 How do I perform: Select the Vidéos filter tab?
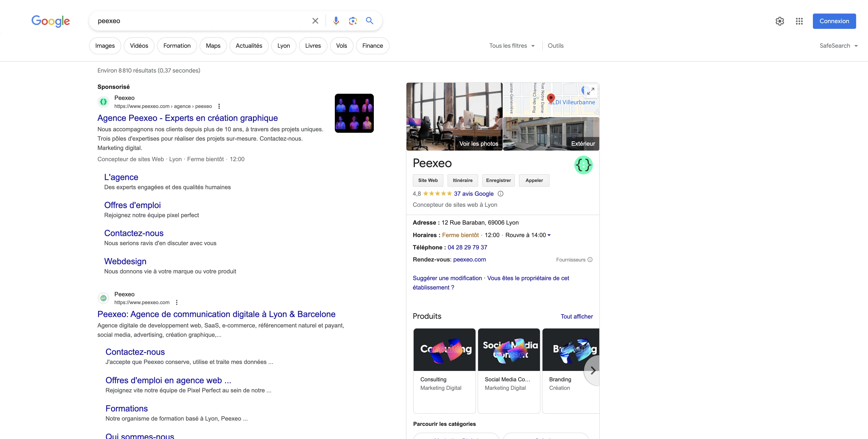pyautogui.click(x=139, y=46)
